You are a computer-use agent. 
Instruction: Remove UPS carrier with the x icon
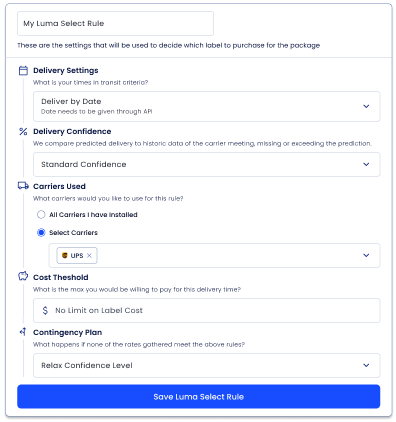[89, 255]
